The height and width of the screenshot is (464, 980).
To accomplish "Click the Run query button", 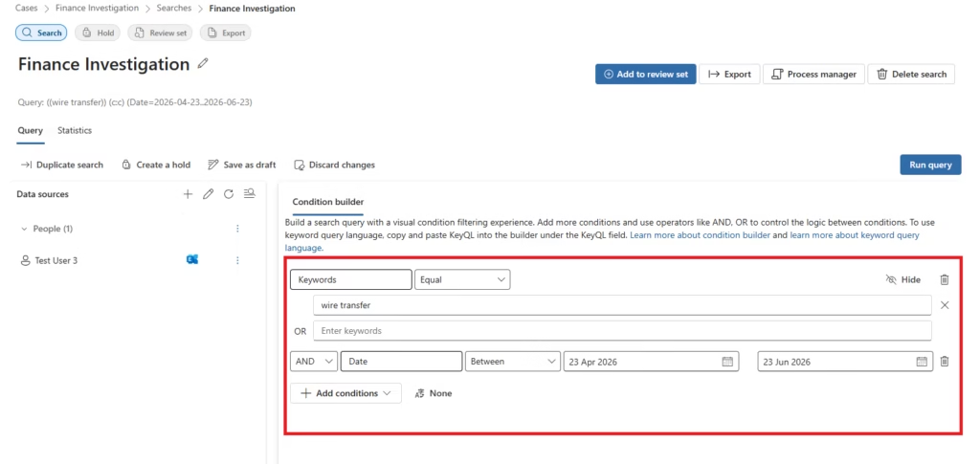I will coord(930,165).
